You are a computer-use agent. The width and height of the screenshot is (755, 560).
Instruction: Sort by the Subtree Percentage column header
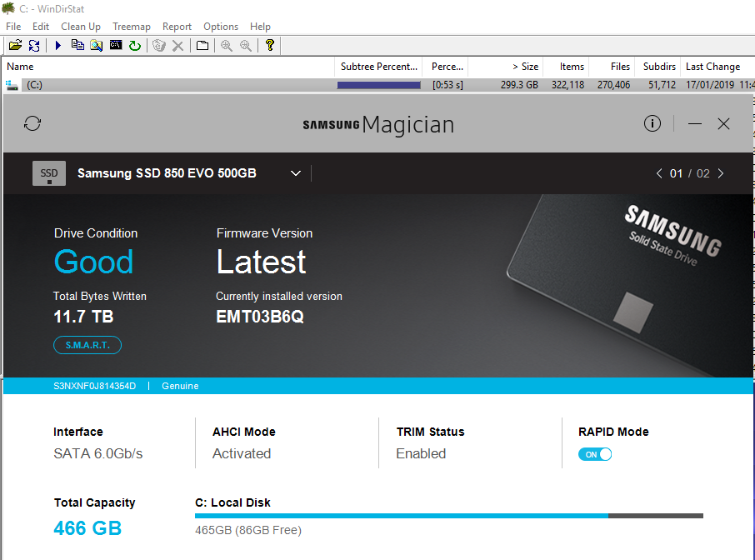coord(378,67)
